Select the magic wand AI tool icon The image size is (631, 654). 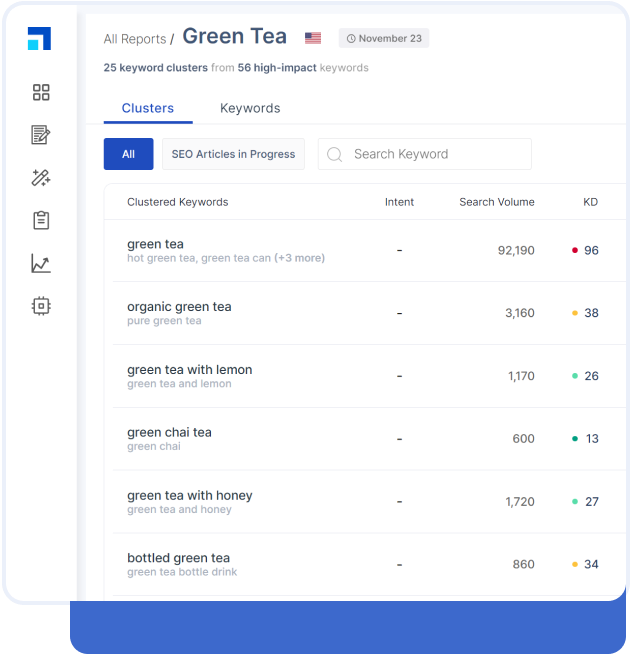coord(41,178)
